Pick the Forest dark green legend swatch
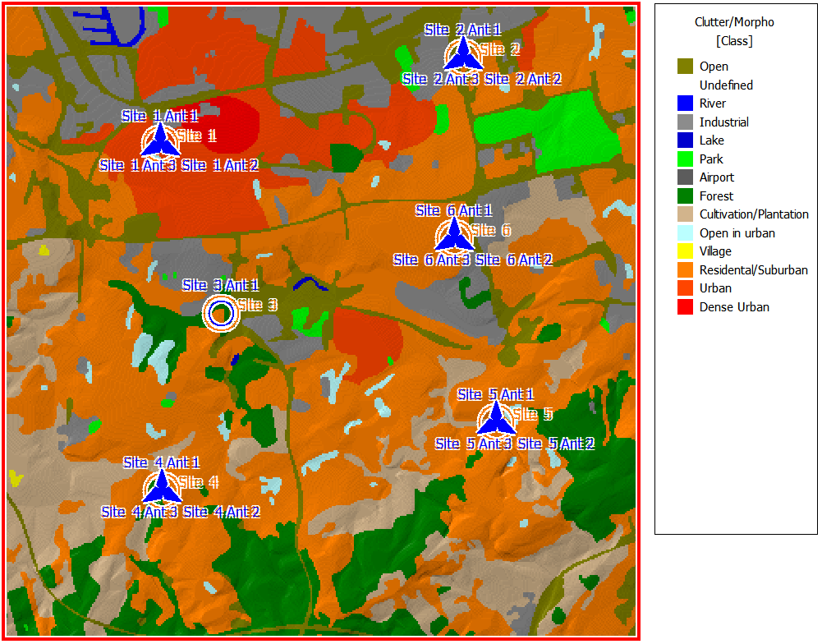 (x=686, y=196)
